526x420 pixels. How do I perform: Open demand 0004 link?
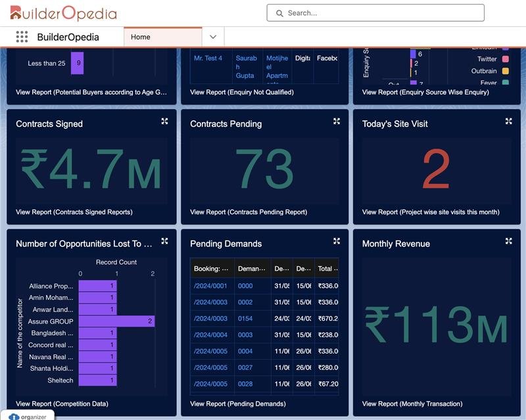(245, 351)
